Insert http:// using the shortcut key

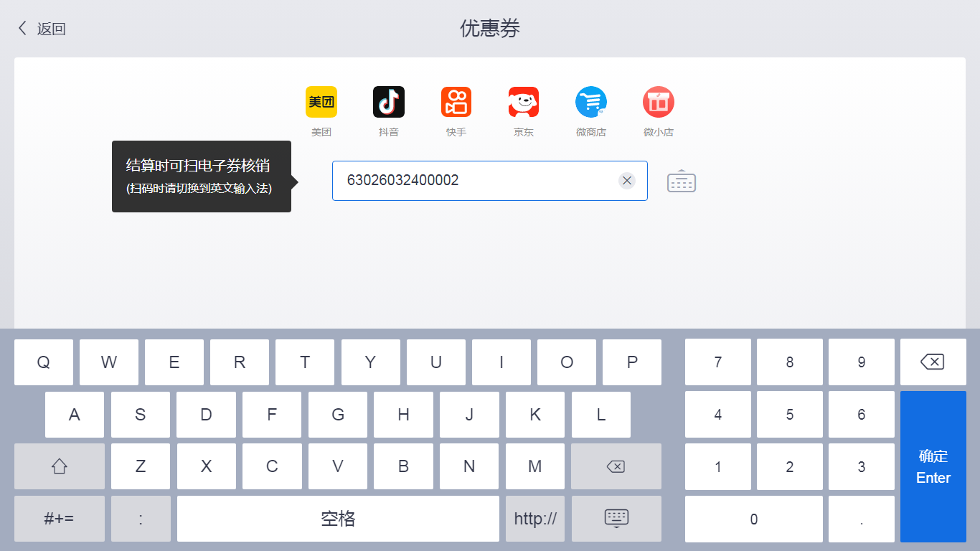535,519
